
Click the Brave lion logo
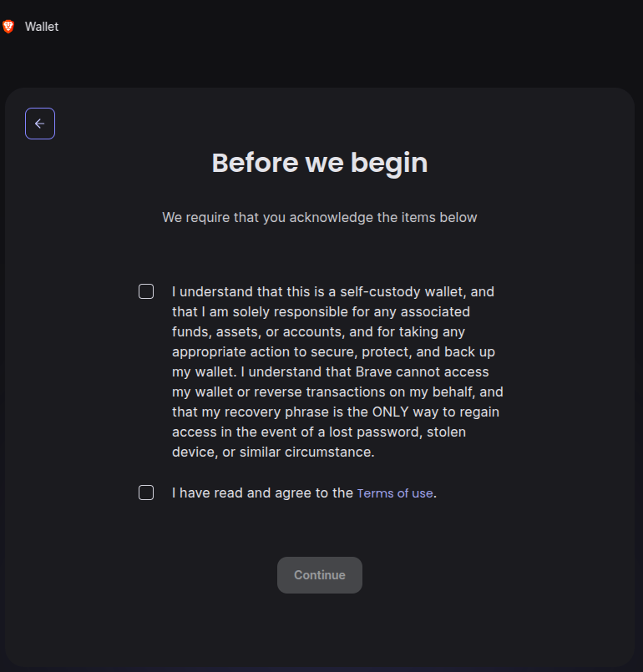(8, 27)
